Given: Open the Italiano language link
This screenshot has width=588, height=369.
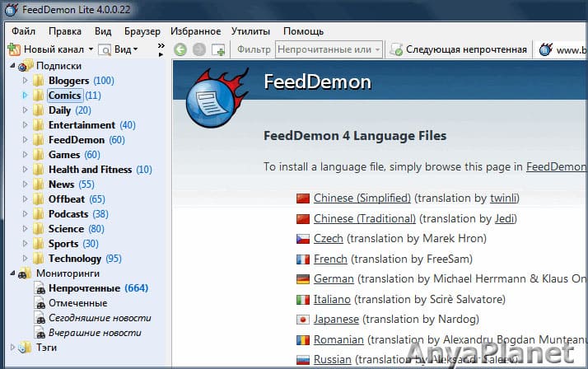Looking at the screenshot, I should 332,299.
